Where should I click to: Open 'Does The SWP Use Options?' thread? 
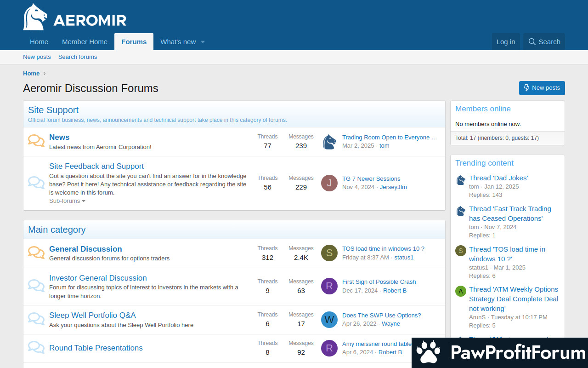(x=381, y=315)
